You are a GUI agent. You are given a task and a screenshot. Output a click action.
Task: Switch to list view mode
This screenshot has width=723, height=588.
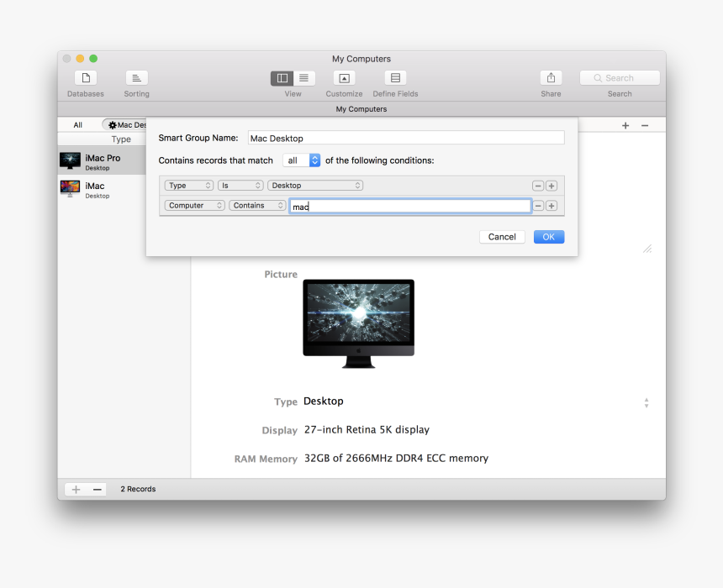pos(303,78)
